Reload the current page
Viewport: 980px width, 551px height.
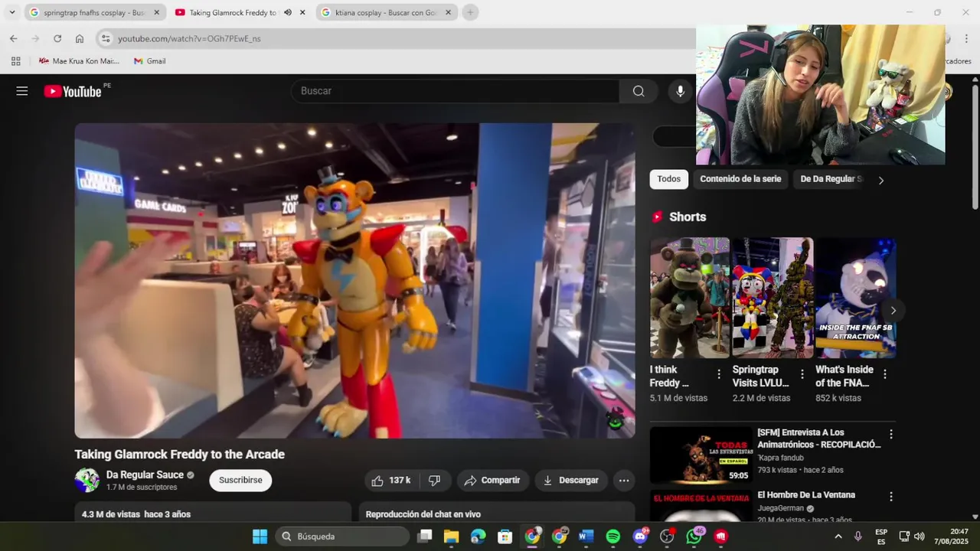[x=57, y=38]
